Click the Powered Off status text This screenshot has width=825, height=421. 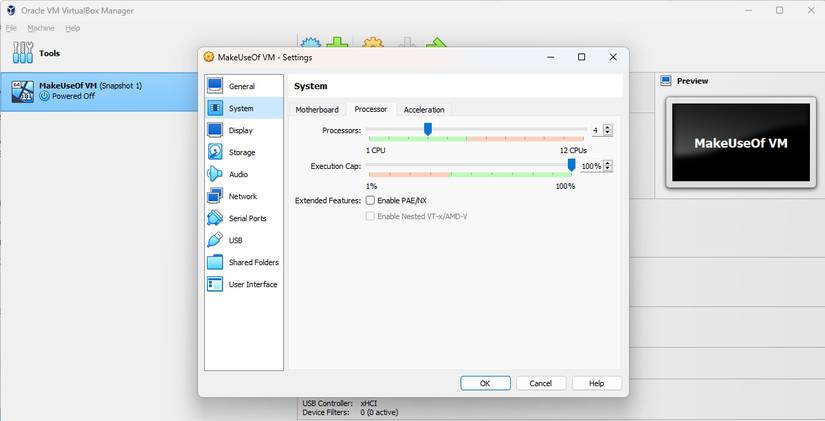73,96
